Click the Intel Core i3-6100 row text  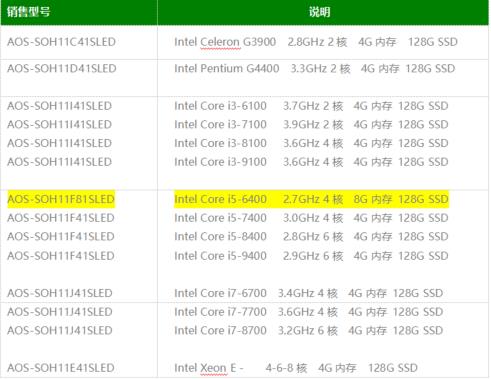[311, 106]
